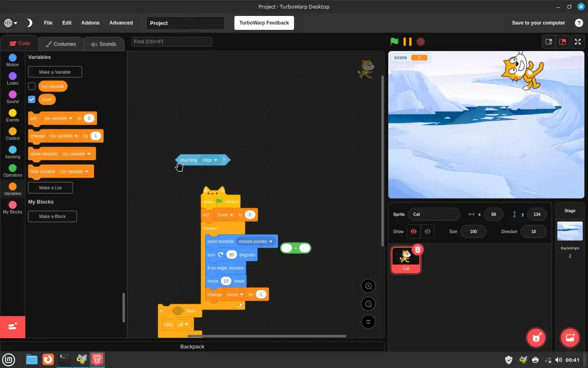Viewport: 588px width, 368px height.
Task: Click Save to your computer
Action: (538, 23)
